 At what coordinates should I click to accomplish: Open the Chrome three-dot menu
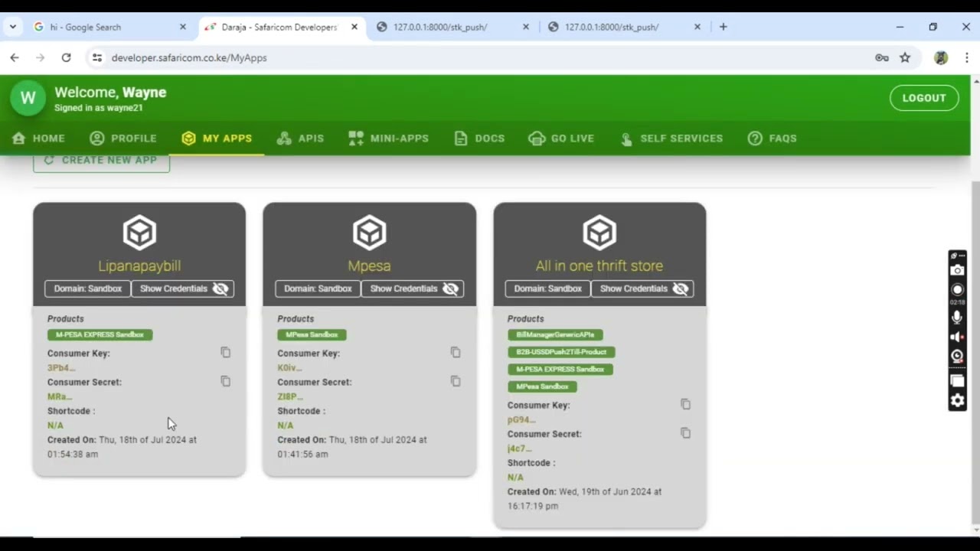point(966,57)
